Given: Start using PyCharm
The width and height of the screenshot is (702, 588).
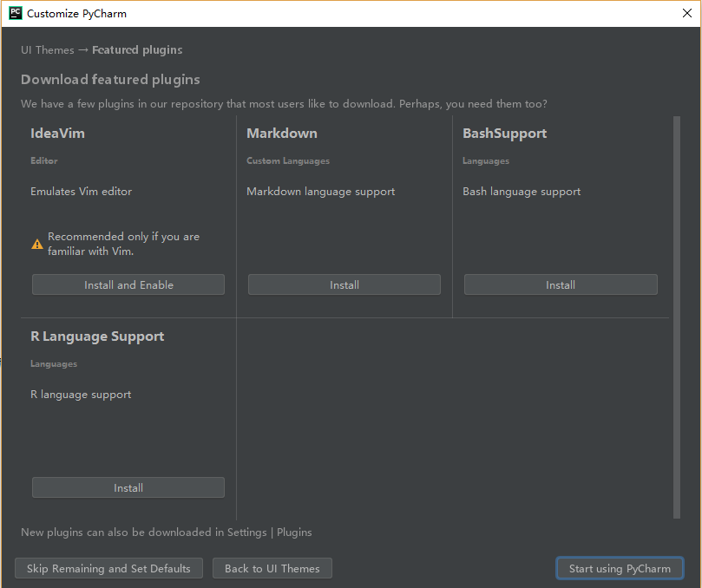Looking at the screenshot, I should coord(620,568).
